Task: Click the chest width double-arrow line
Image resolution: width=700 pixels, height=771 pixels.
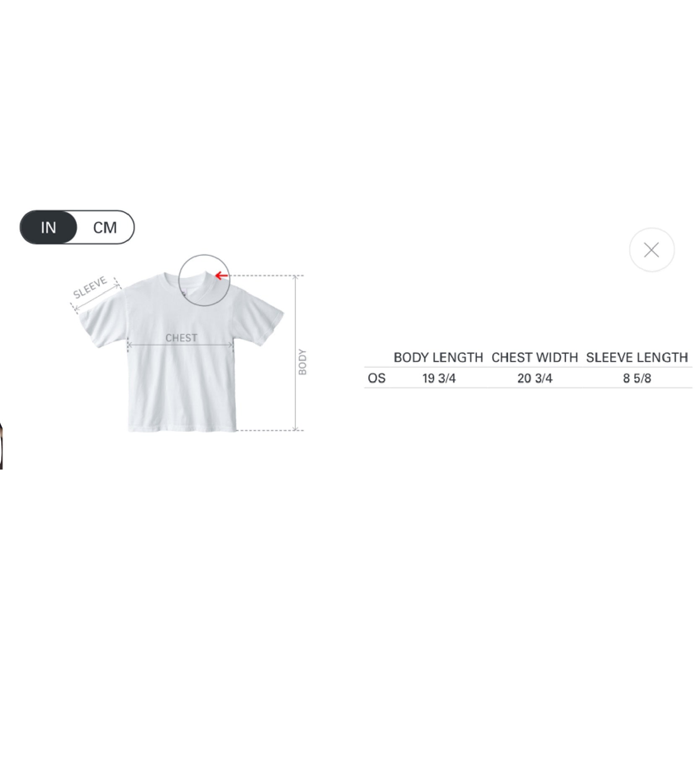Action: (x=180, y=345)
